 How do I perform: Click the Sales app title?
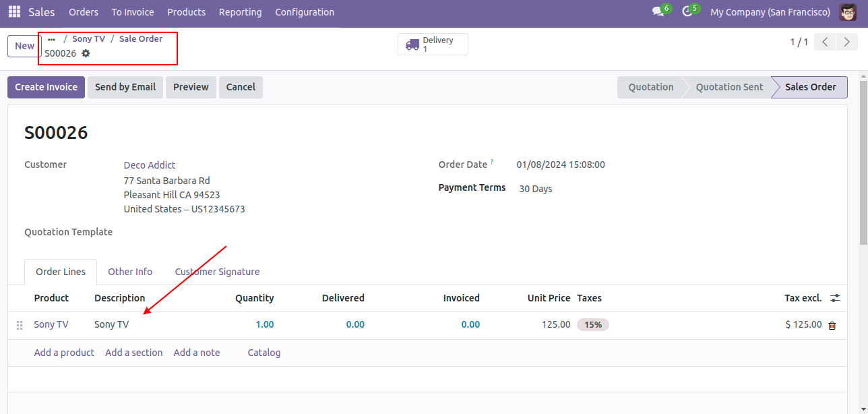click(42, 12)
